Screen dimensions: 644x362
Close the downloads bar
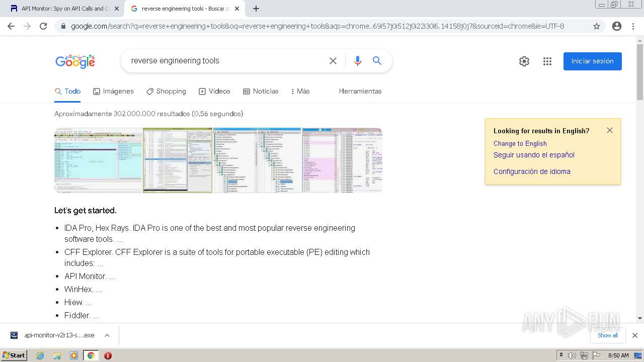click(x=635, y=335)
